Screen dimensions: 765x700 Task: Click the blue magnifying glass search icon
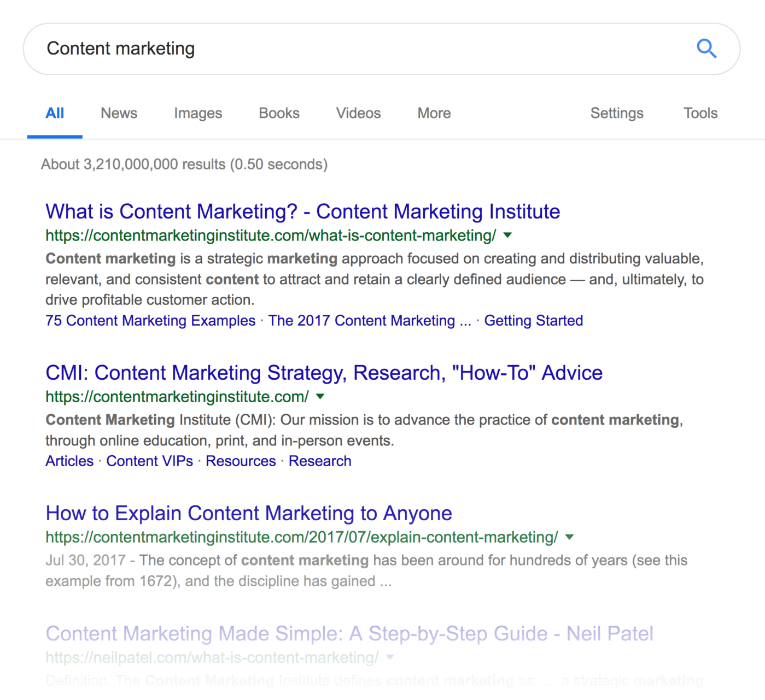click(x=706, y=49)
